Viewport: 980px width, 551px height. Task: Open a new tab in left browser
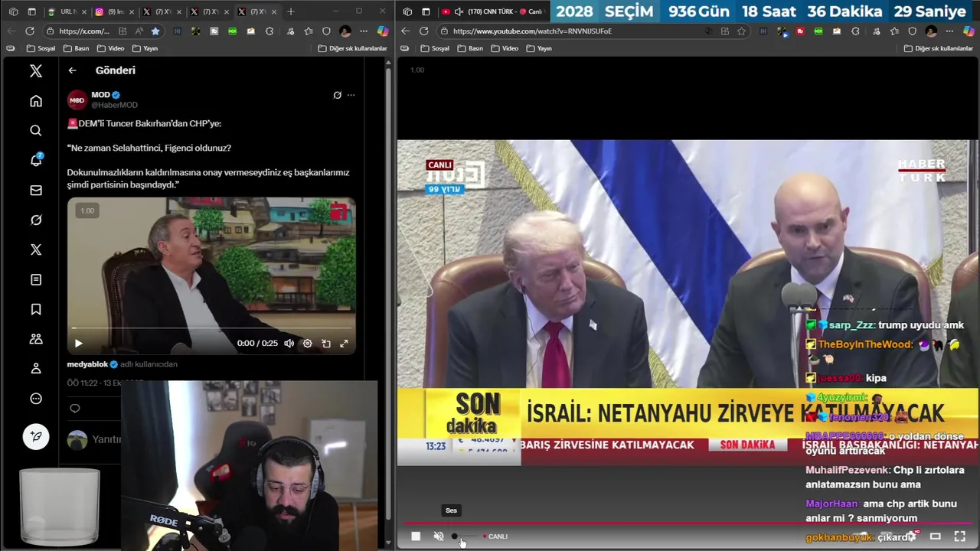[x=290, y=11]
